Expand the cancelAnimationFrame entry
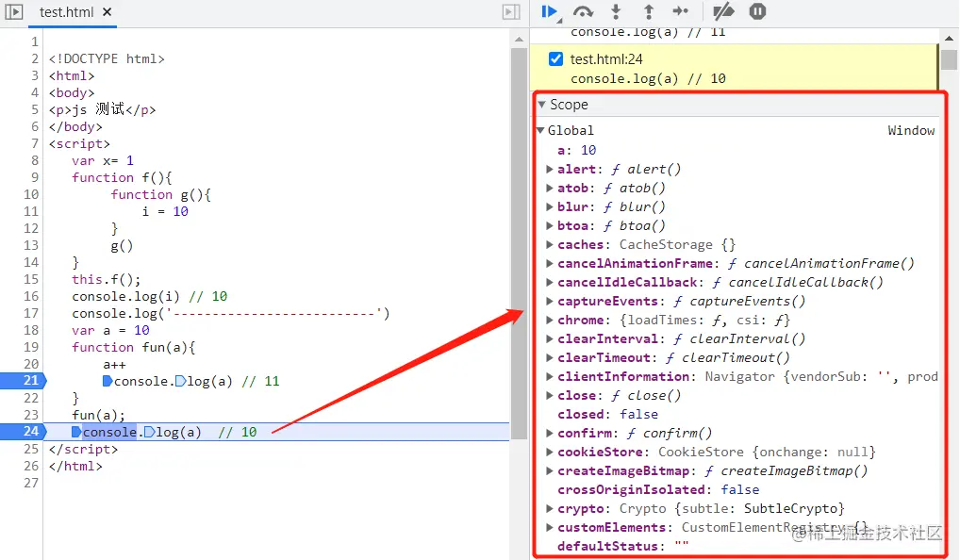 tap(550, 263)
